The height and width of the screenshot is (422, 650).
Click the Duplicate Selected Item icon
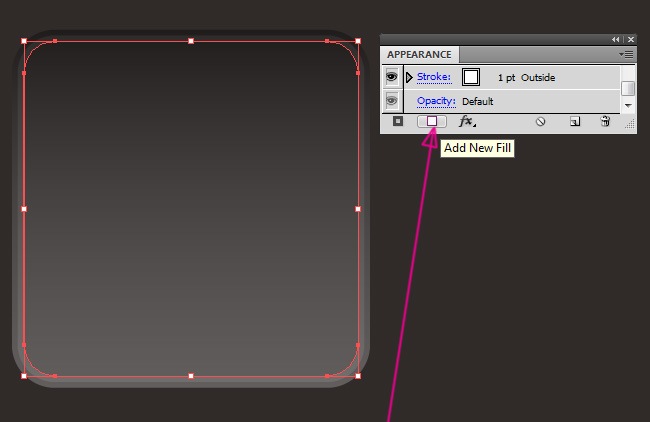click(x=575, y=121)
